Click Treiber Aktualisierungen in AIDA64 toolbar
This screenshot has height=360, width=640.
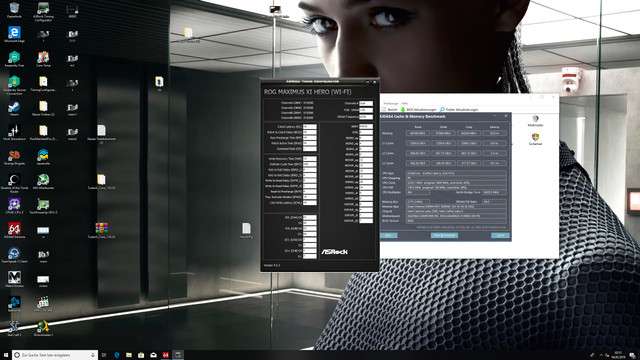point(459,109)
